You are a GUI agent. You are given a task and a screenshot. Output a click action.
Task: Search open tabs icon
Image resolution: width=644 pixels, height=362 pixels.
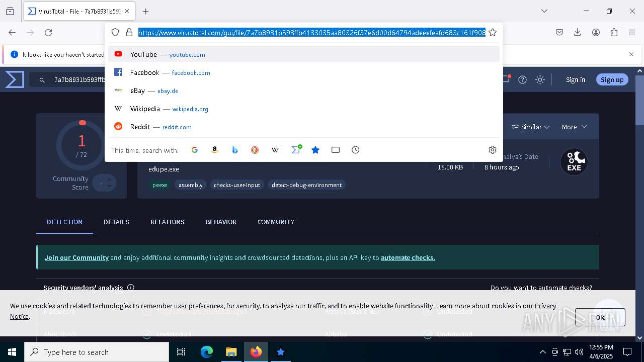click(x=336, y=150)
